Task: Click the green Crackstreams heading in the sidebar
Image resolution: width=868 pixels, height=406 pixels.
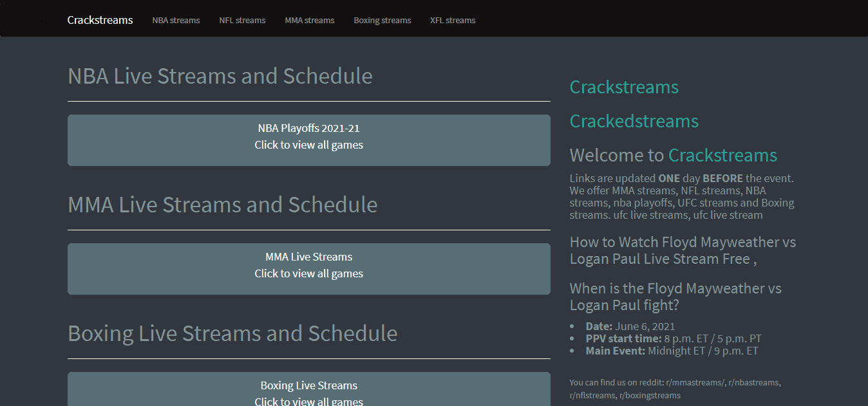Action: point(624,88)
